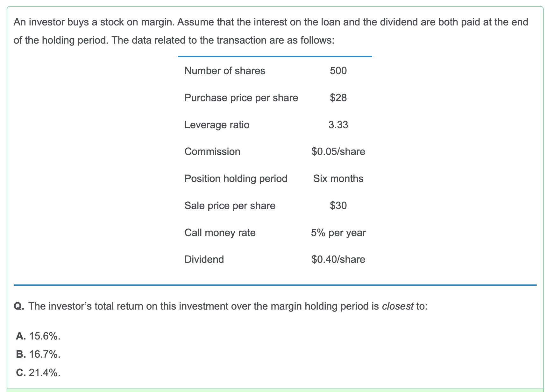
Task: Click the italic word closest
Action: pos(398,306)
